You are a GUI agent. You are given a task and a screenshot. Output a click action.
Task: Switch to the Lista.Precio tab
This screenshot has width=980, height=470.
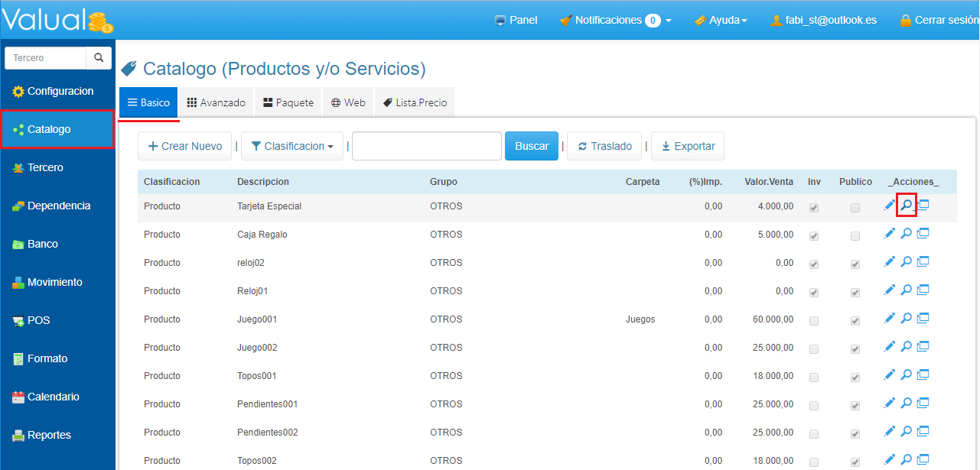tap(415, 102)
